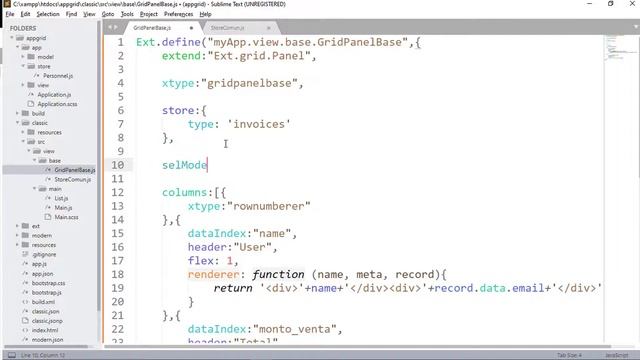Viewport: 640px width, 360px height.
Task: Click the previous tab arrow
Action: tap(110, 27)
